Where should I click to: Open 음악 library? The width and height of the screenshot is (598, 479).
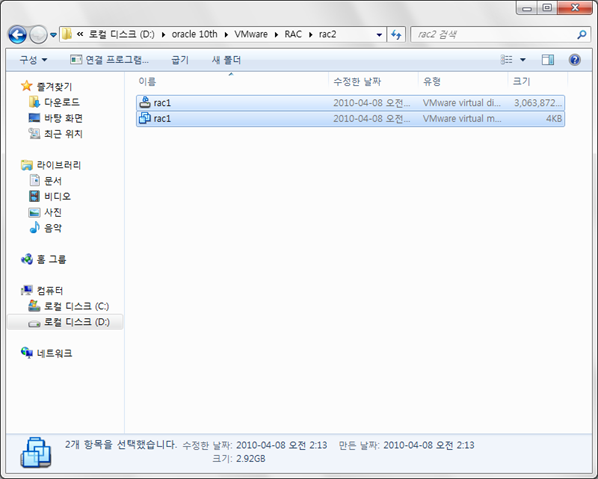[x=53, y=228]
